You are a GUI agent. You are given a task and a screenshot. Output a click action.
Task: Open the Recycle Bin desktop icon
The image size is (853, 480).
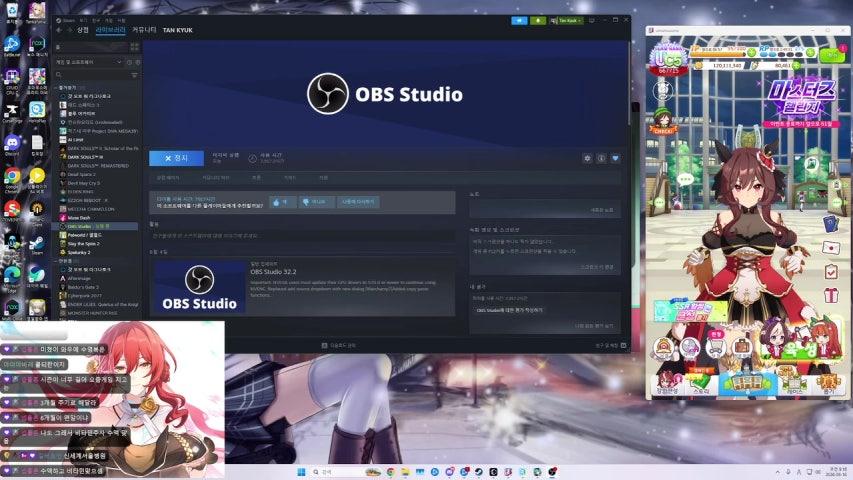[x=12, y=13]
